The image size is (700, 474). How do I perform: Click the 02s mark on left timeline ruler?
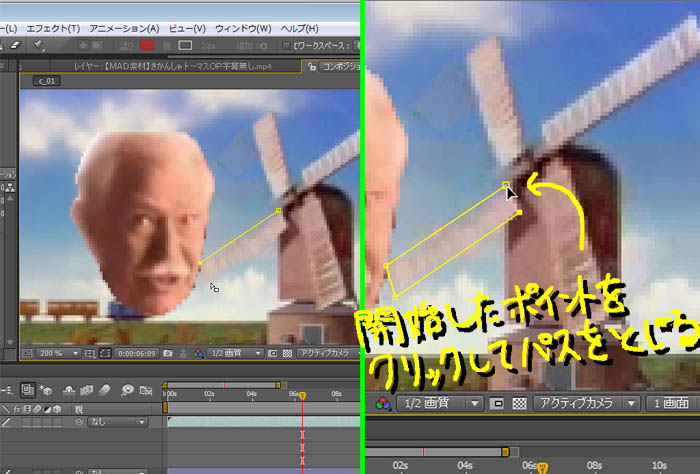click(209, 394)
